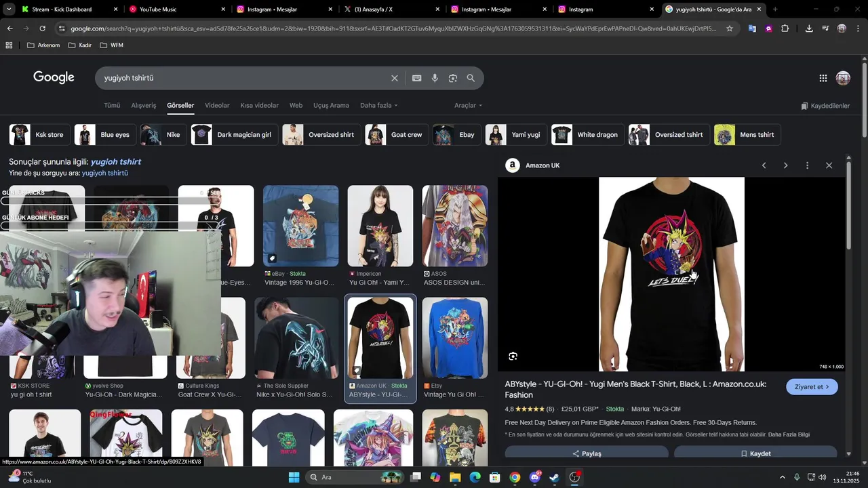Viewport: 868px width, 488px height.
Task: Select the Videolar search tab
Action: click(x=217, y=106)
